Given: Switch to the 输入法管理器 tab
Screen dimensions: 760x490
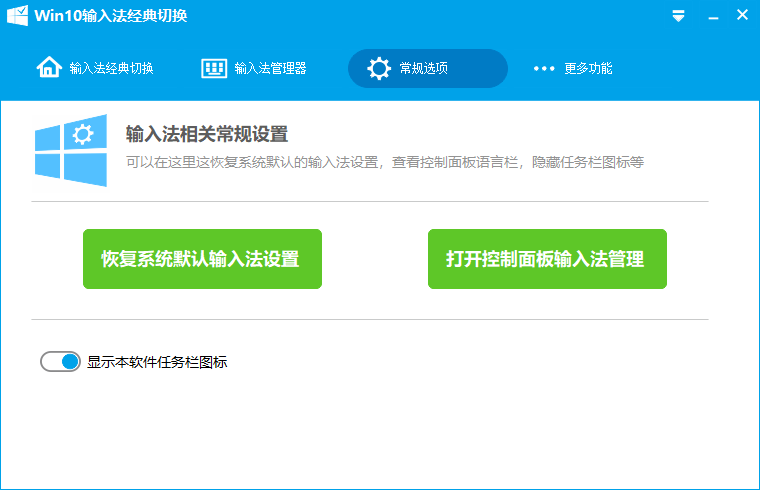Looking at the screenshot, I should [254, 68].
